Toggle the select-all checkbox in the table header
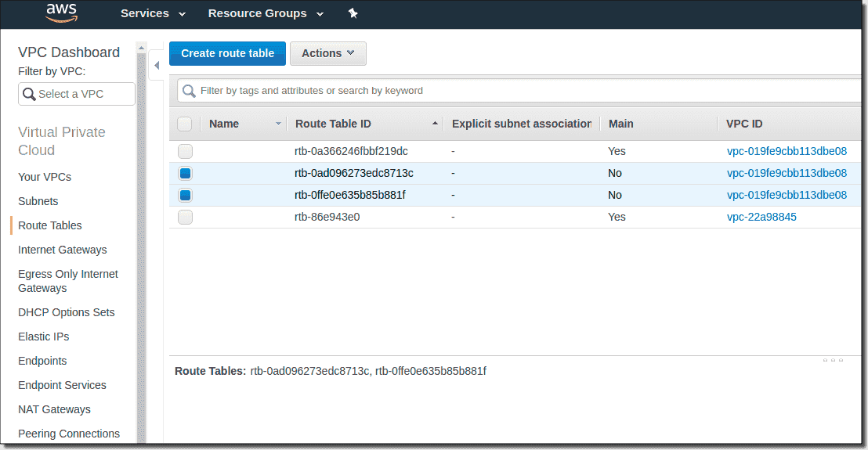This screenshot has height=450, width=868. [x=185, y=124]
